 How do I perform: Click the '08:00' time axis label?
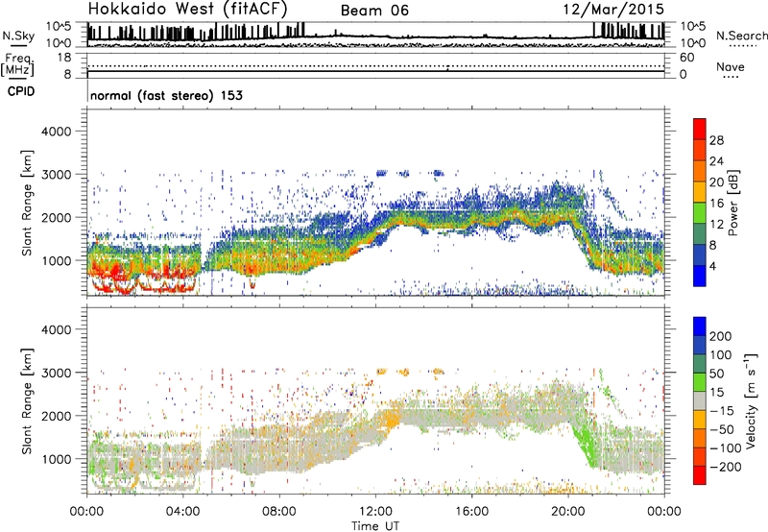279,512
